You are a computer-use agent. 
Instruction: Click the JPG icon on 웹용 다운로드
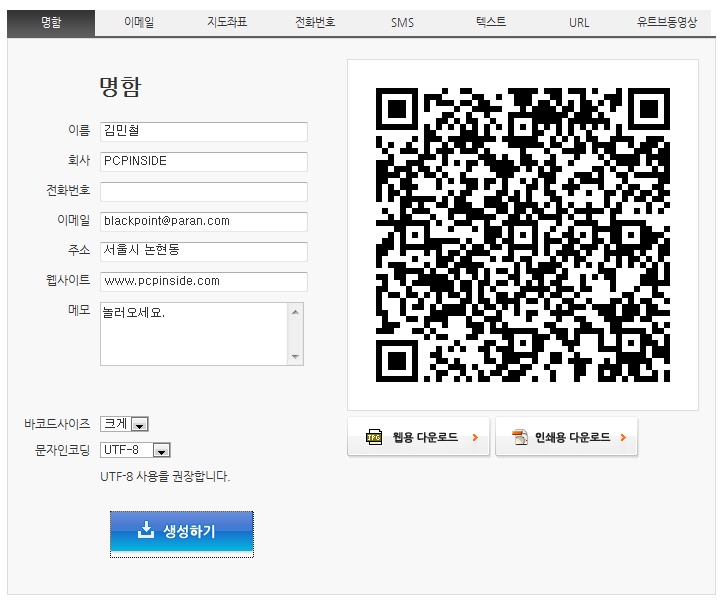374,437
